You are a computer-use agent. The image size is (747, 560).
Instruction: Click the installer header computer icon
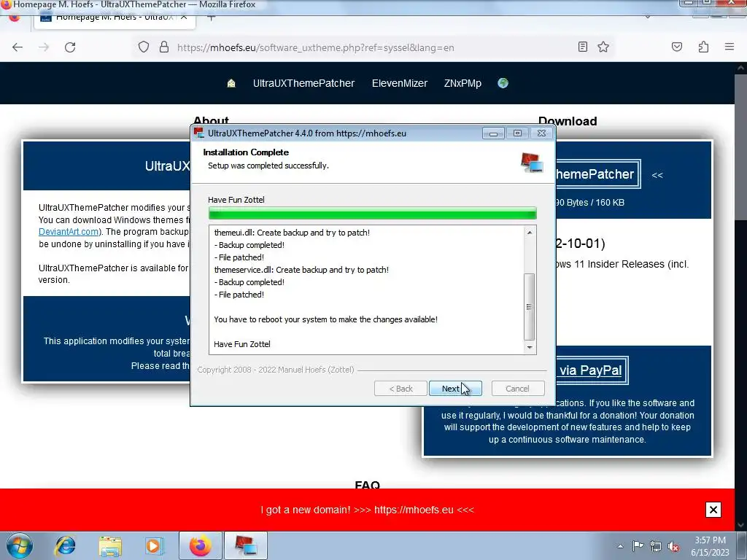coord(532,163)
